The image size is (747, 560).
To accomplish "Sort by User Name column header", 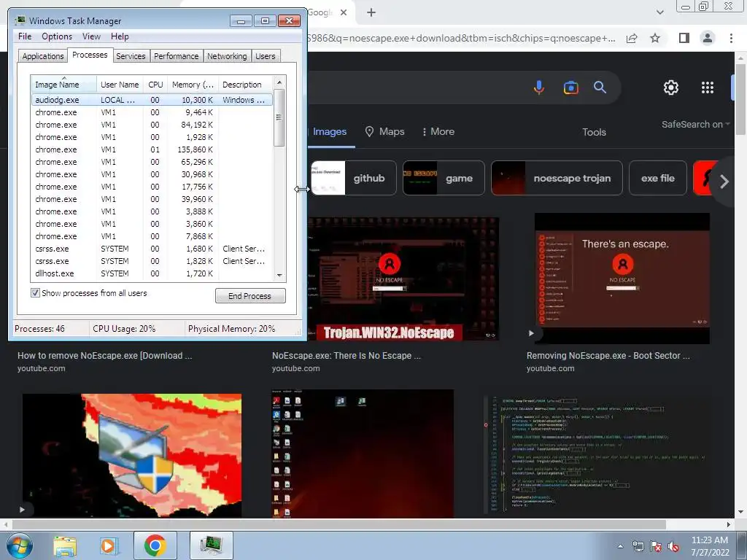I will point(120,85).
